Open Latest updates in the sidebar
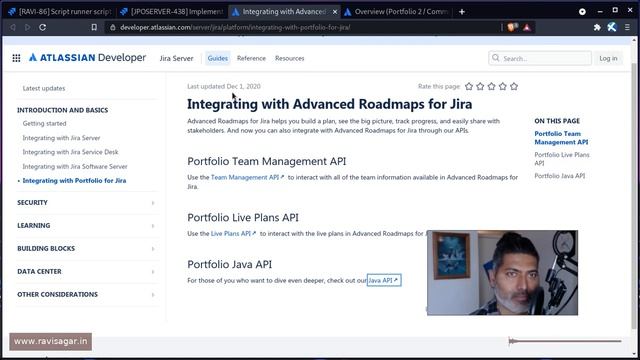640x360 pixels. point(44,88)
